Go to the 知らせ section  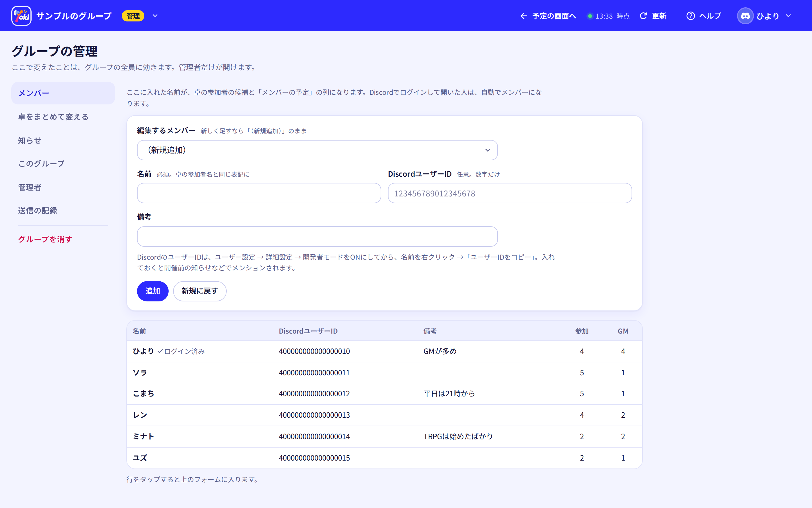click(x=63, y=141)
